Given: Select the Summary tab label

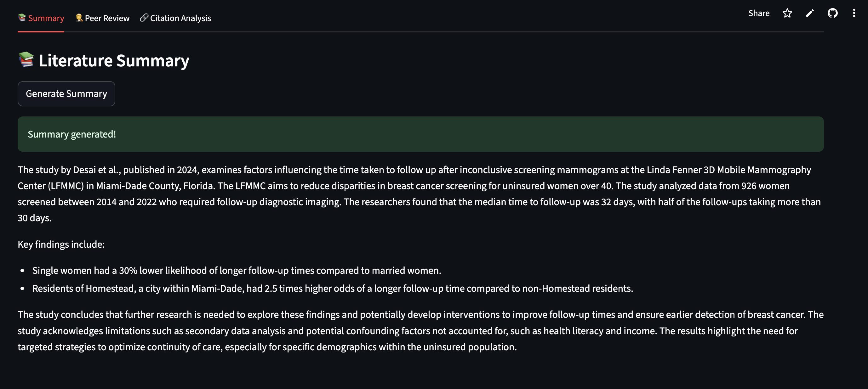Looking at the screenshot, I should pos(46,18).
